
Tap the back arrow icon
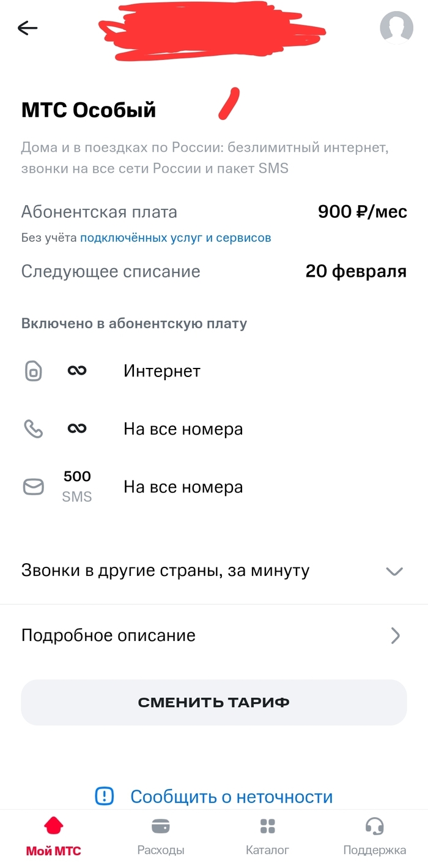(28, 28)
